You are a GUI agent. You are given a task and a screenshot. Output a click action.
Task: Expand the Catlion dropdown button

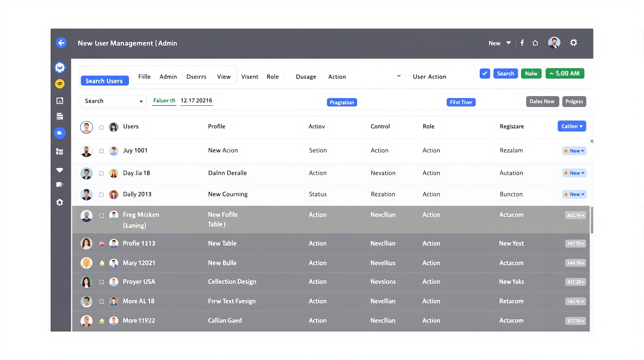(571, 126)
